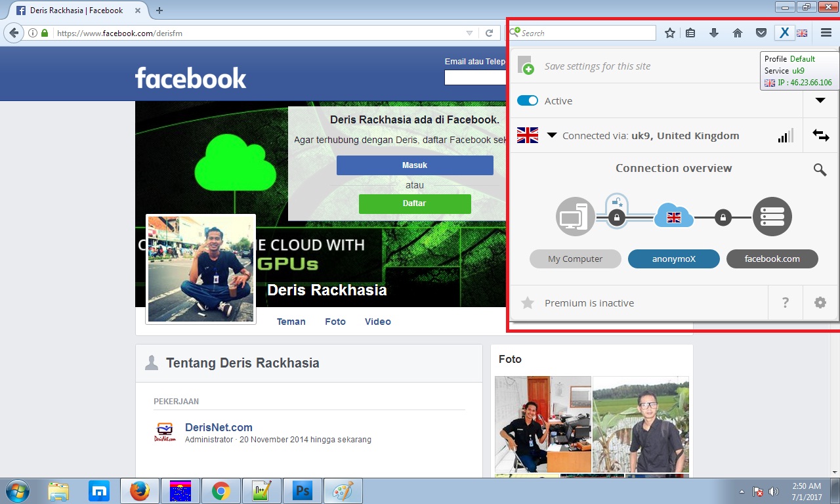The width and height of the screenshot is (840, 504).
Task: Open the Downloads arrow icon
Action: pos(714,33)
